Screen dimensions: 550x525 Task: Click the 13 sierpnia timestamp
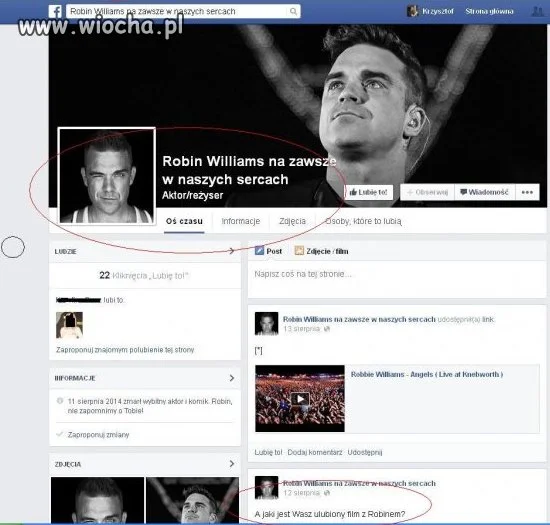[302, 329]
